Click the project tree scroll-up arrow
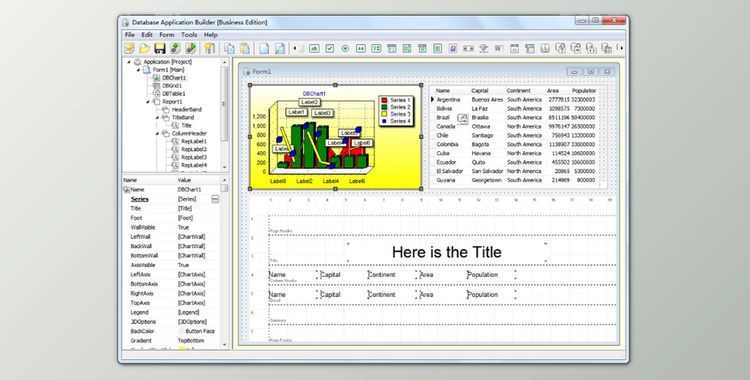 click(224, 62)
